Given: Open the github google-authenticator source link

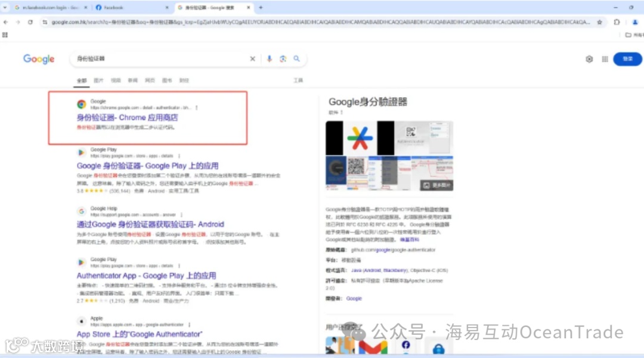Looking at the screenshot, I should pyautogui.click(x=393, y=250).
